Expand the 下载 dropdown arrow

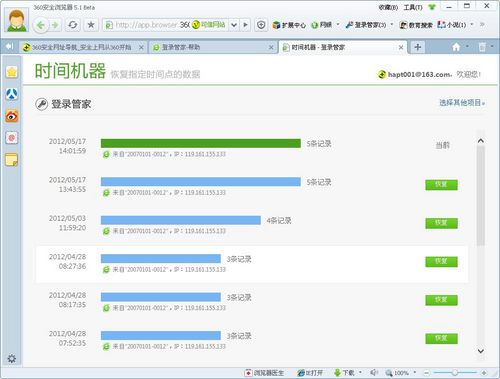coord(360,372)
